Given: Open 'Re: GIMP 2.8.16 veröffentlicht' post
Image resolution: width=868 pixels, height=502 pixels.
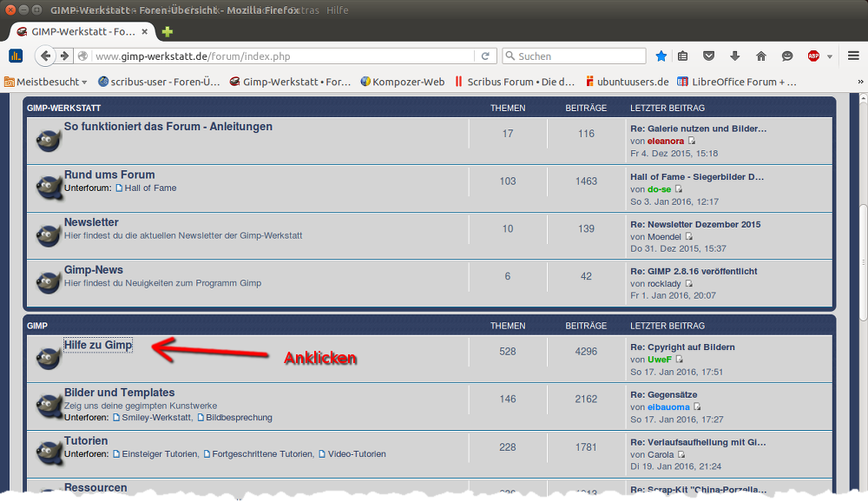Looking at the screenshot, I should [694, 271].
